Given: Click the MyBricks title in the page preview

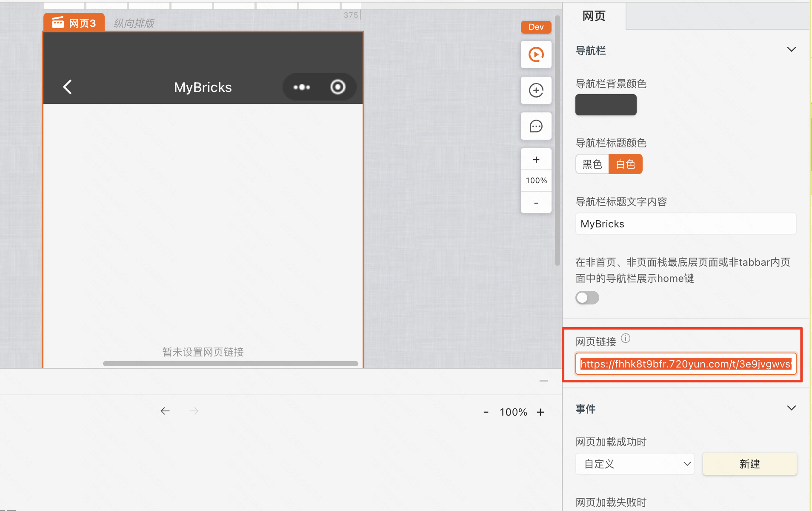Looking at the screenshot, I should pyautogui.click(x=203, y=87).
